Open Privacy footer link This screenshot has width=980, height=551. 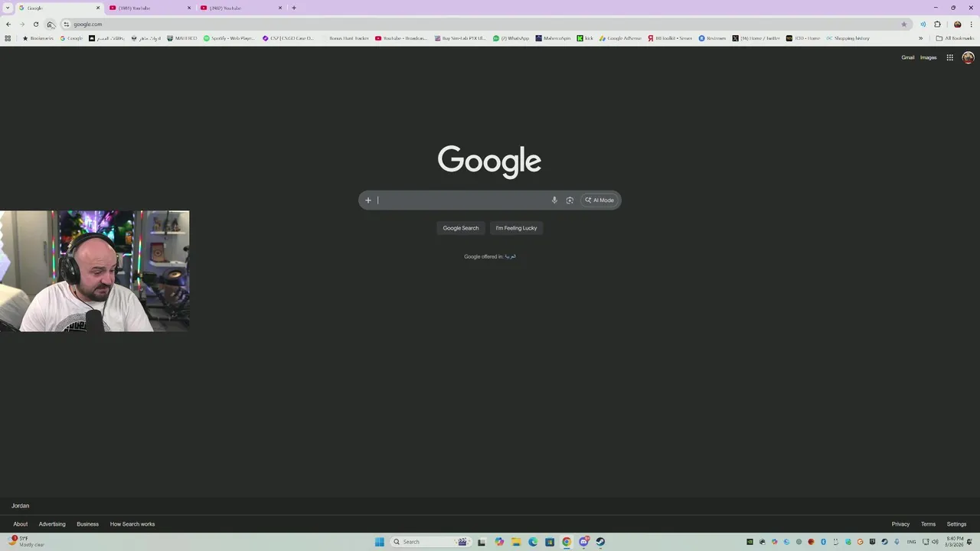click(900, 524)
